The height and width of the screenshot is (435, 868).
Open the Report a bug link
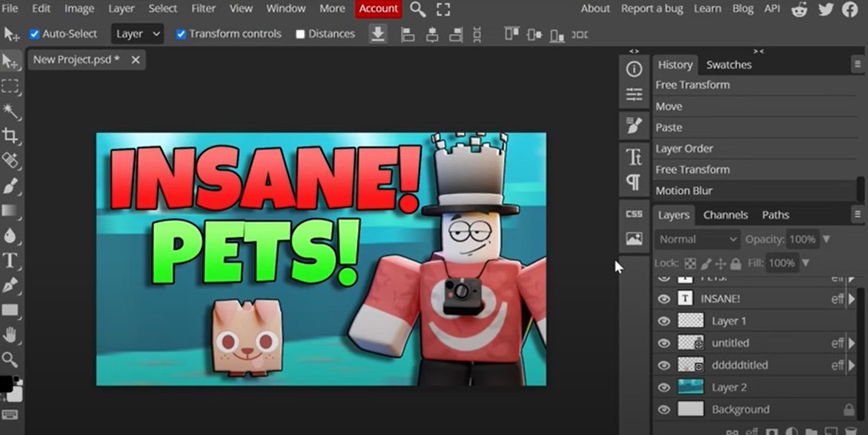coord(652,8)
